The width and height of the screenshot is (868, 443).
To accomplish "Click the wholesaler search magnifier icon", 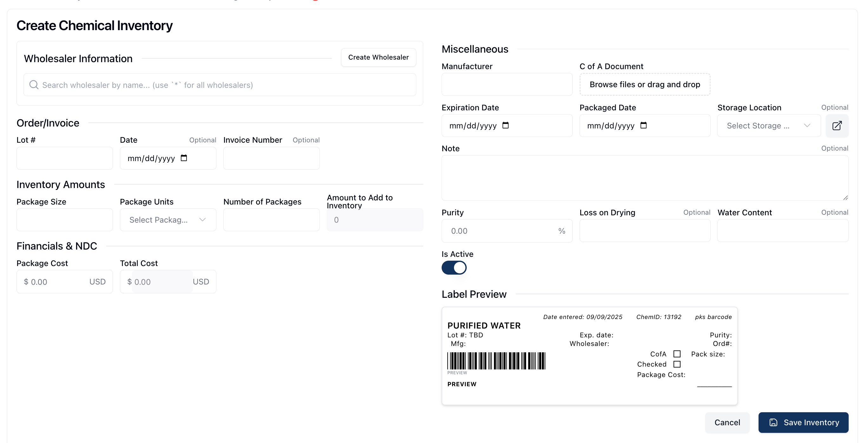I will [x=34, y=85].
